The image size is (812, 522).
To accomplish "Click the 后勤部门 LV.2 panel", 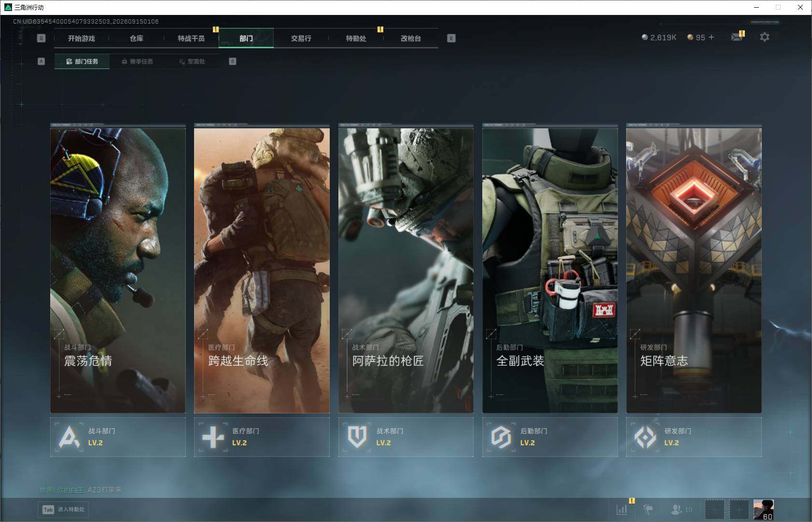I will coord(550,437).
